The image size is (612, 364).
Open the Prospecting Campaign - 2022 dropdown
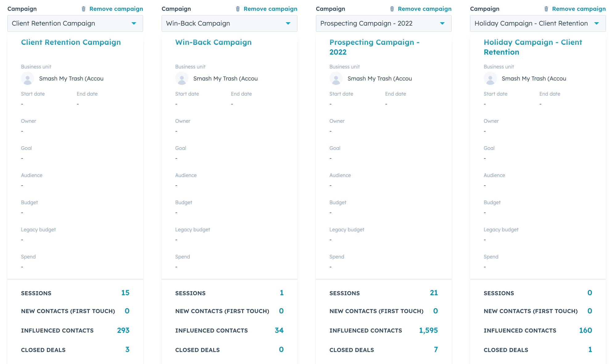click(x=384, y=23)
